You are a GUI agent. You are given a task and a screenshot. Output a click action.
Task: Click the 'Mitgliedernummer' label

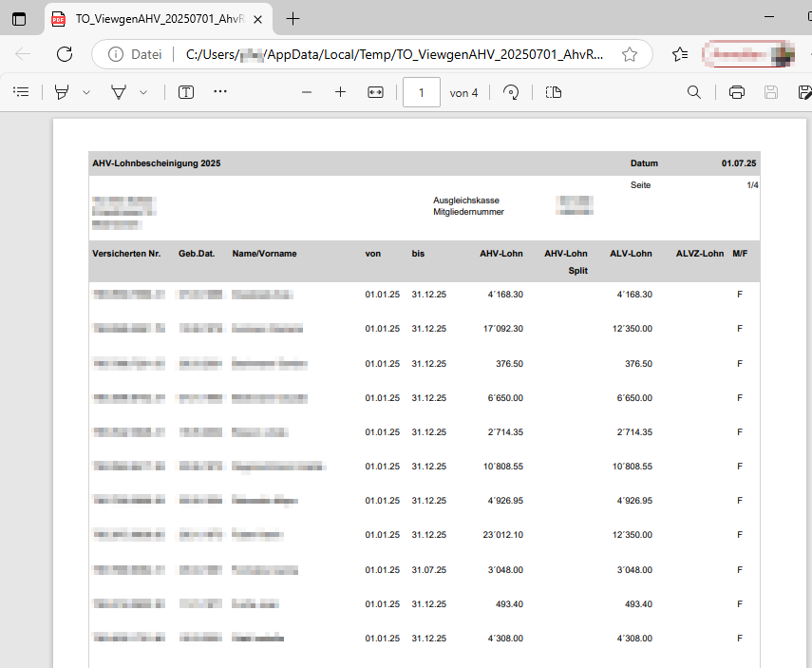click(468, 212)
